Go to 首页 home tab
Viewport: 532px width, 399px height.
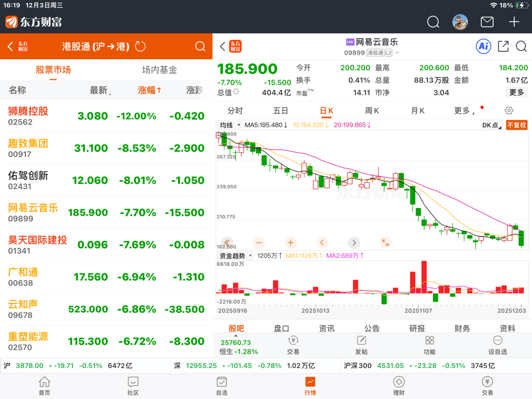pyautogui.click(x=44, y=386)
